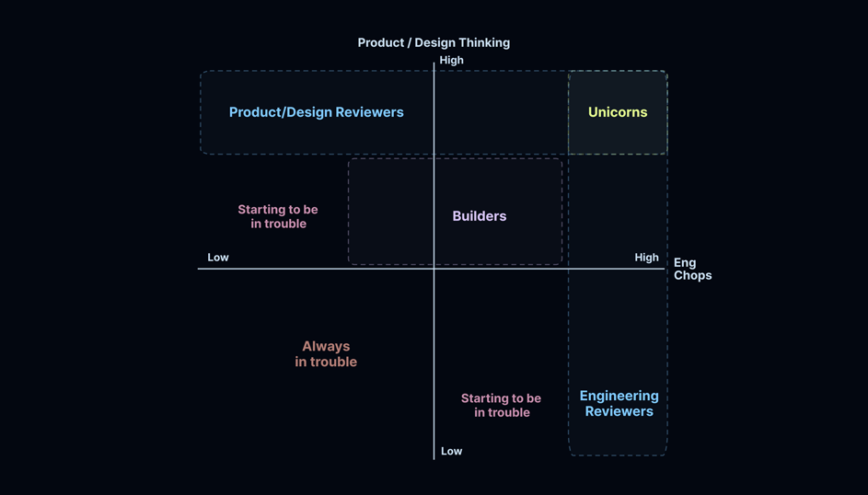Click the "Always in trouble" label

click(x=326, y=354)
